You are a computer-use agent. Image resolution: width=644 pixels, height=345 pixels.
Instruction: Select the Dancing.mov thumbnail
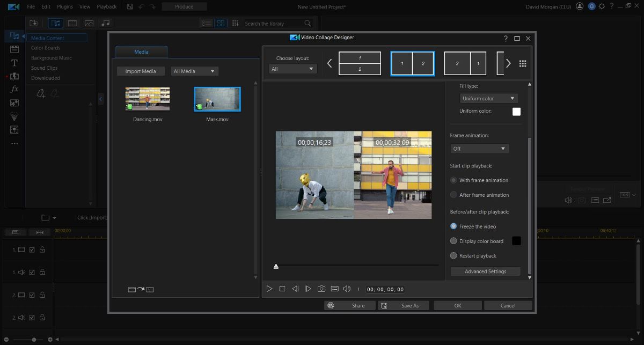click(147, 99)
